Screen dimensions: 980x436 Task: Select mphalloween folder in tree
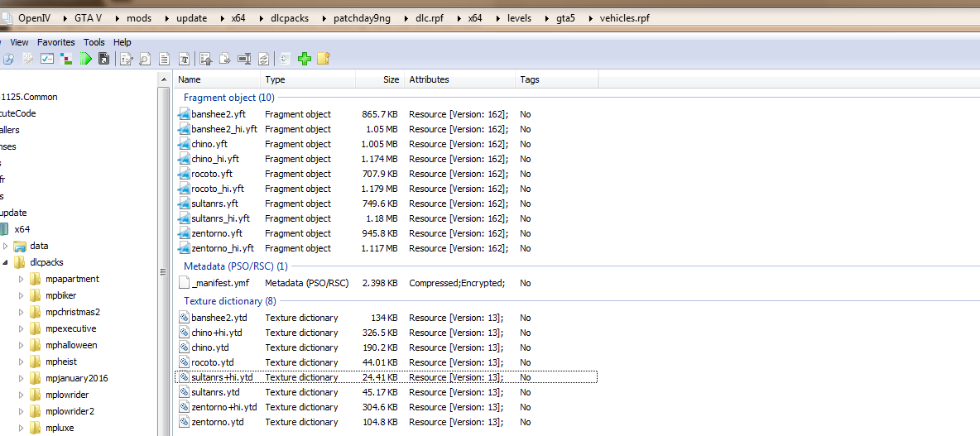click(x=71, y=345)
